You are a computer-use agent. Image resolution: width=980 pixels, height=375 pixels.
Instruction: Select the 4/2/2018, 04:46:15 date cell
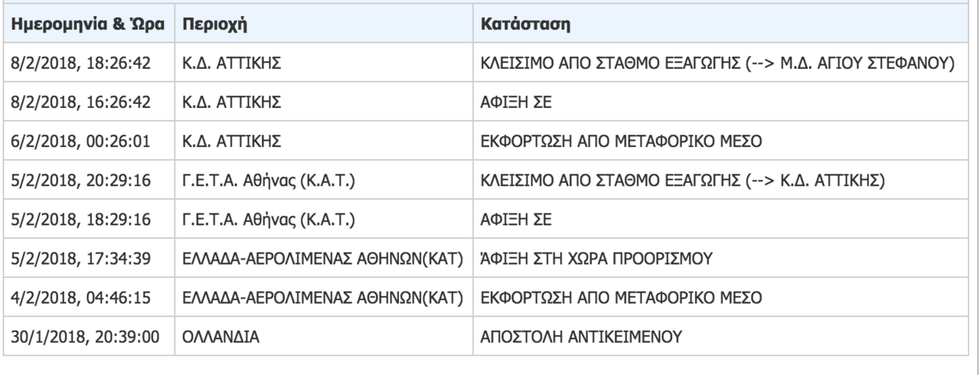[x=87, y=297]
